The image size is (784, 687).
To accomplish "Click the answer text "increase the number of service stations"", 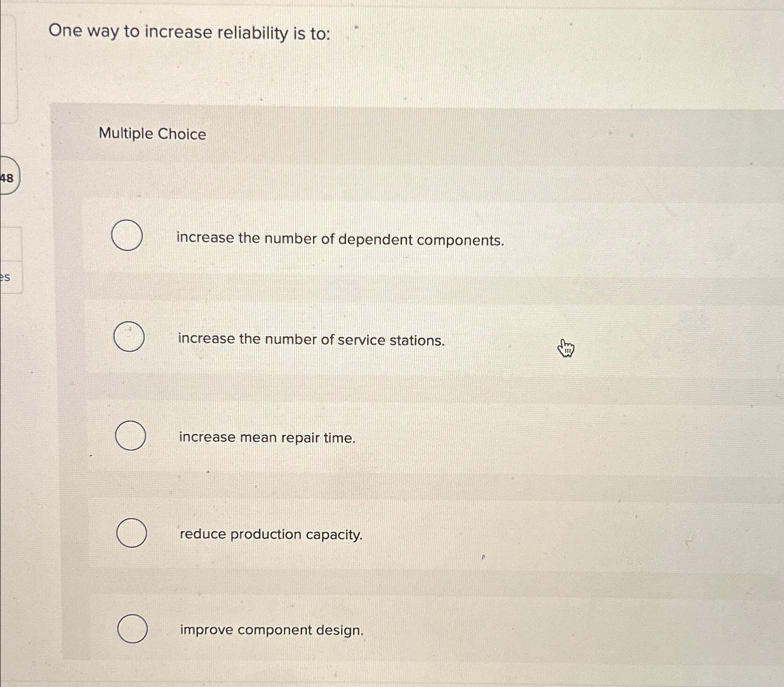I will (x=311, y=340).
